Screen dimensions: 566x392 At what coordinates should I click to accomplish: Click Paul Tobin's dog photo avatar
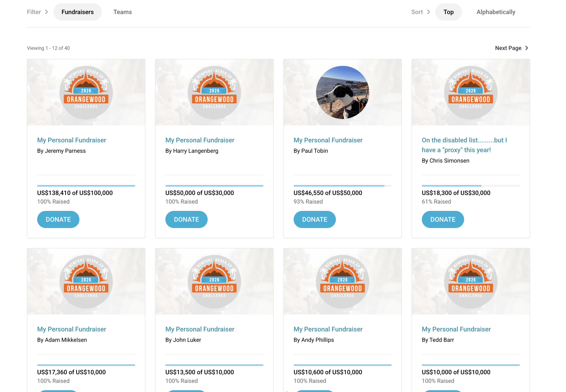click(342, 93)
